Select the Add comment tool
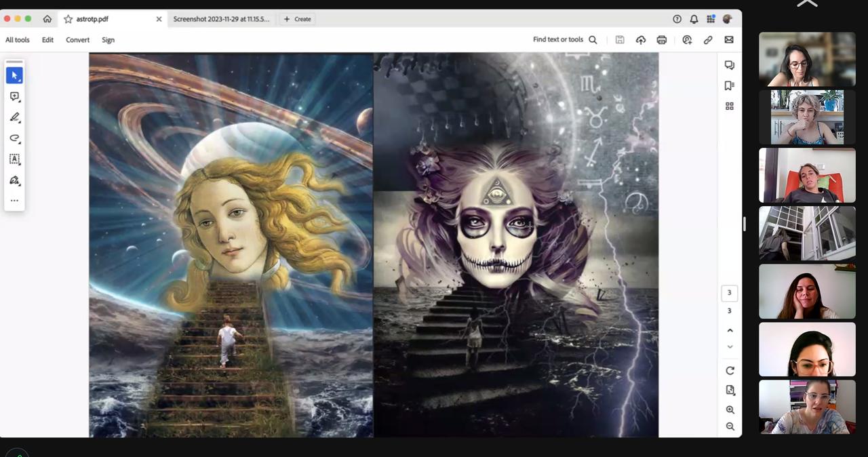The width and height of the screenshot is (868, 457). (x=14, y=96)
